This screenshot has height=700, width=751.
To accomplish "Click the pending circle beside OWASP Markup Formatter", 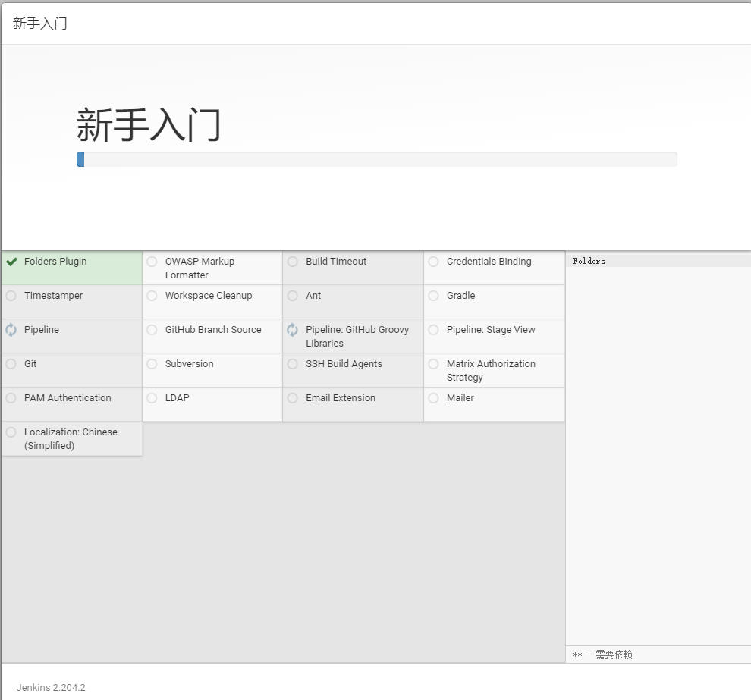I will pos(152,262).
